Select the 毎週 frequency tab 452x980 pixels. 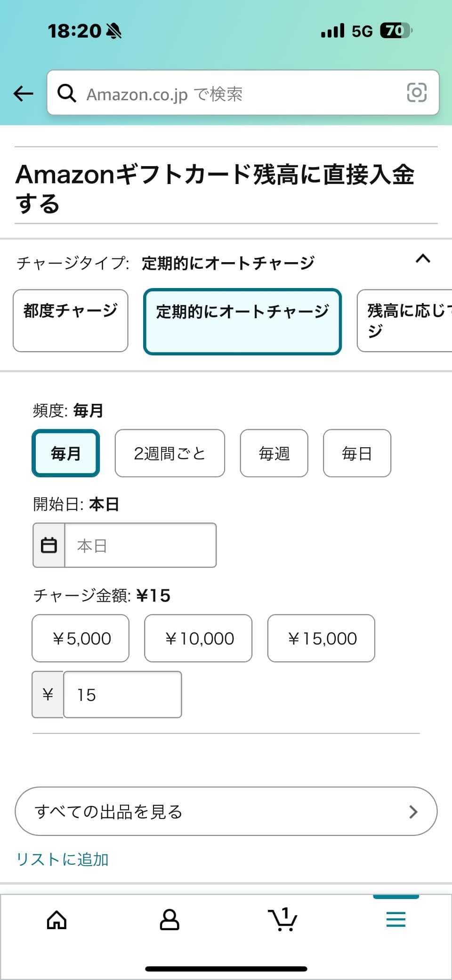[274, 453]
